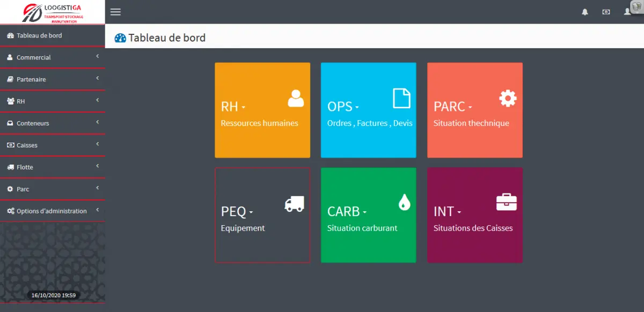The height and width of the screenshot is (312, 644).
Task: Open the OPS dropdown caret on blue tile
Action: click(x=357, y=107)
